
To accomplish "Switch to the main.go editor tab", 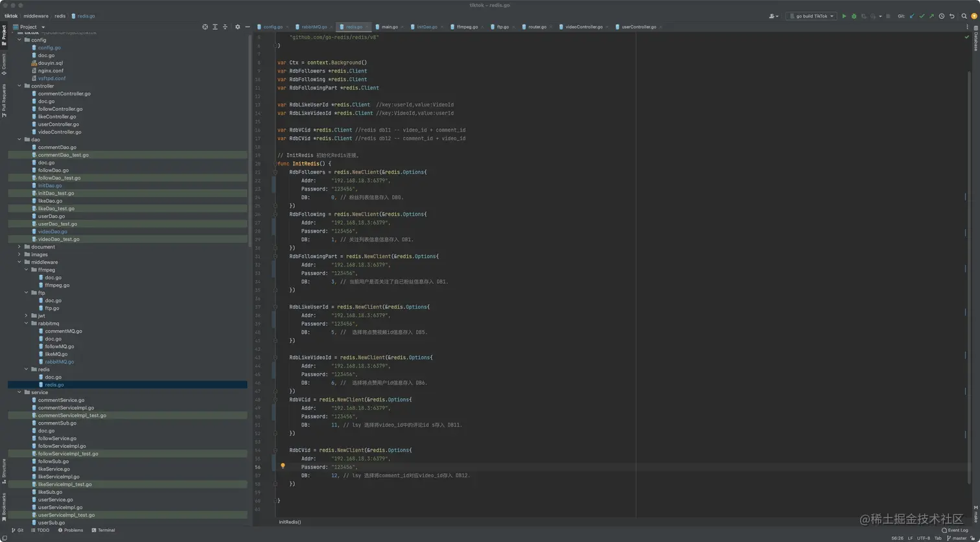I will coord(389,27).
